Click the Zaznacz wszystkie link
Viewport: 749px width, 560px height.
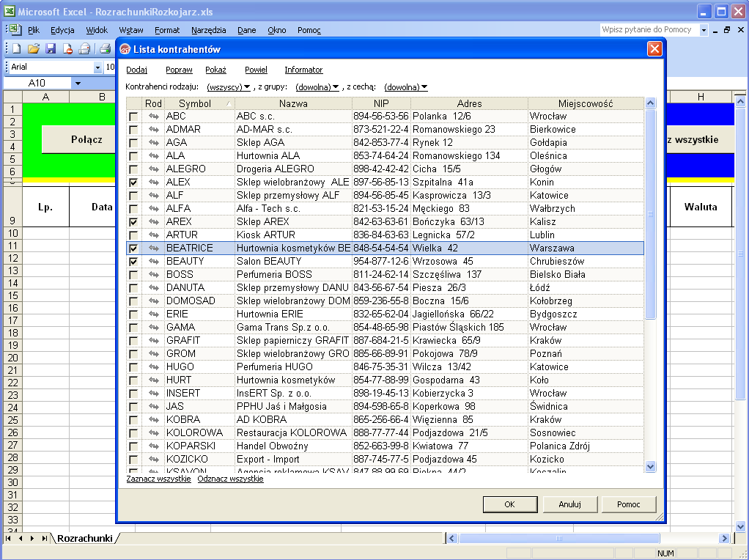tap(158, 479)
